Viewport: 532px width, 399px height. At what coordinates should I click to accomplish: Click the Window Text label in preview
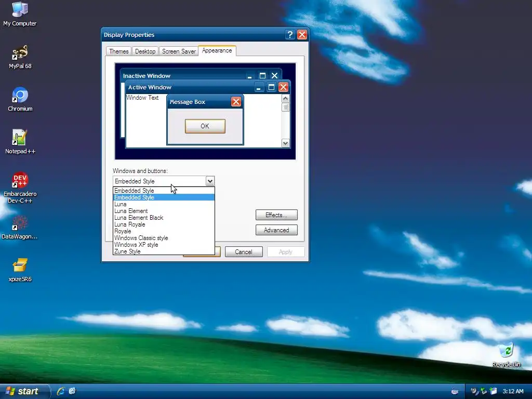142,98
